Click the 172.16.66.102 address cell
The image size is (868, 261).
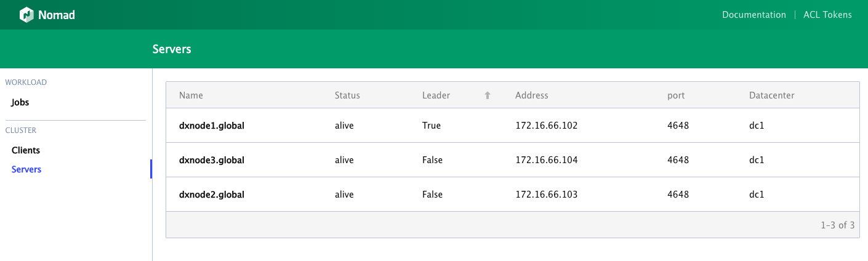(x=546, y=126)
